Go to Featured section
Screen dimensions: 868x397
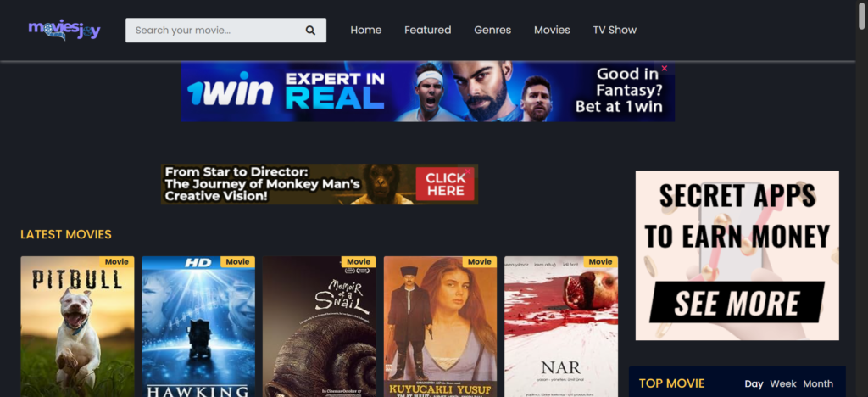point(427,30)
